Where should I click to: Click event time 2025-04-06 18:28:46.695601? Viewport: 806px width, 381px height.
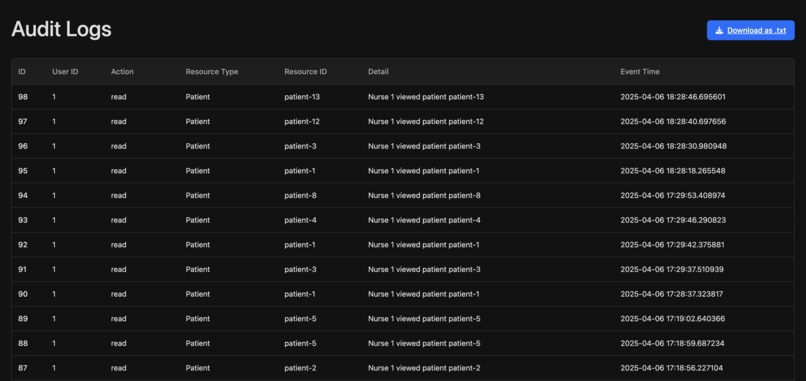(673, 97)
